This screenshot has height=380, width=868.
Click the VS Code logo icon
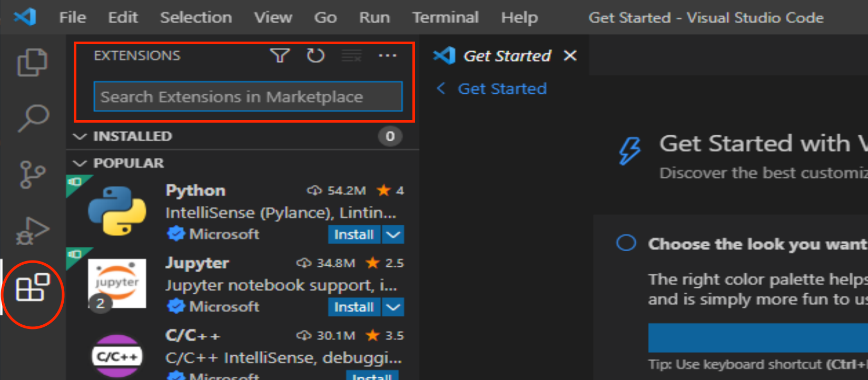click(25, 17)
